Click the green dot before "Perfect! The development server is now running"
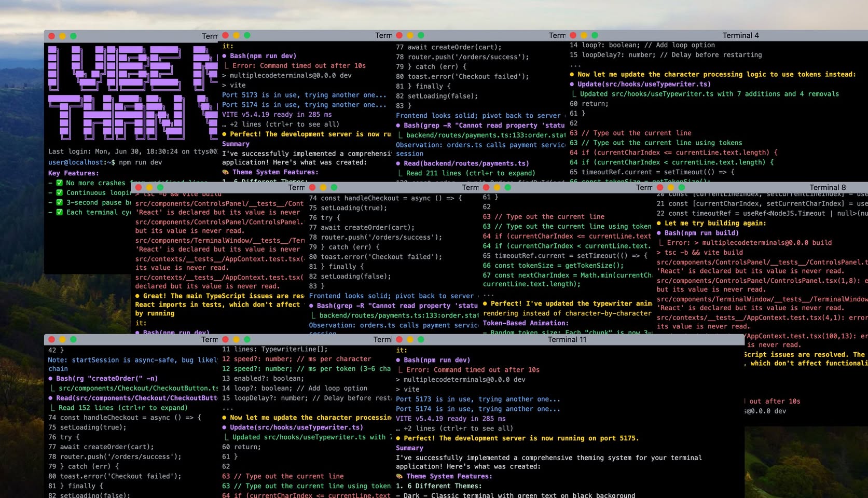 (x=398, y=438)
